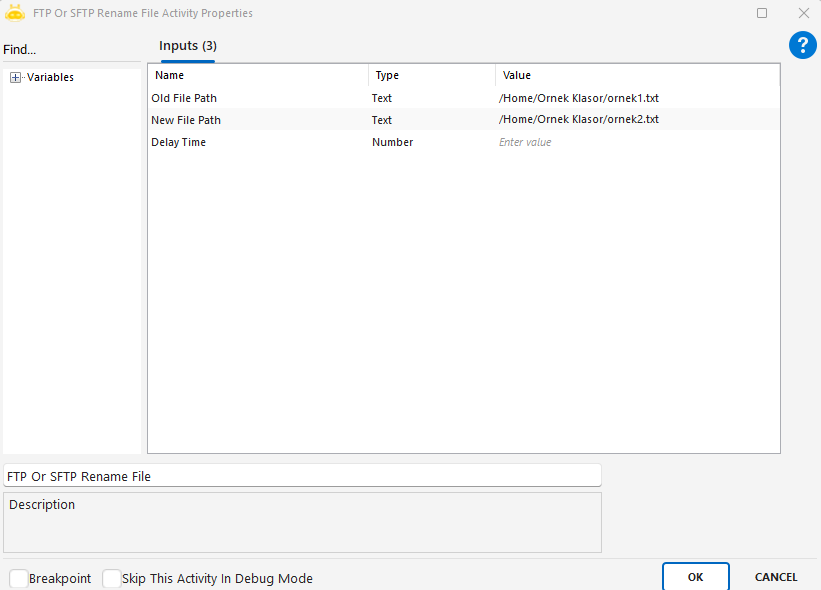Select the Variables item label in tree
Screen dimensions: 821x590
(x=50, y=77)
